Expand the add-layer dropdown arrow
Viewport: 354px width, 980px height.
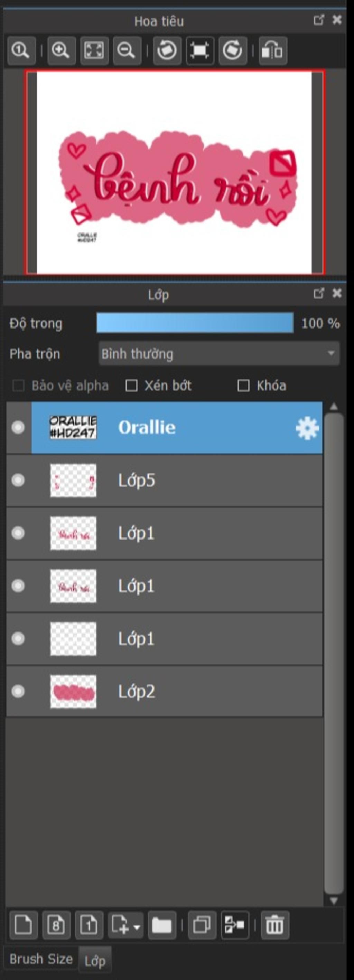pyautogui.click(x=137, y=927)
